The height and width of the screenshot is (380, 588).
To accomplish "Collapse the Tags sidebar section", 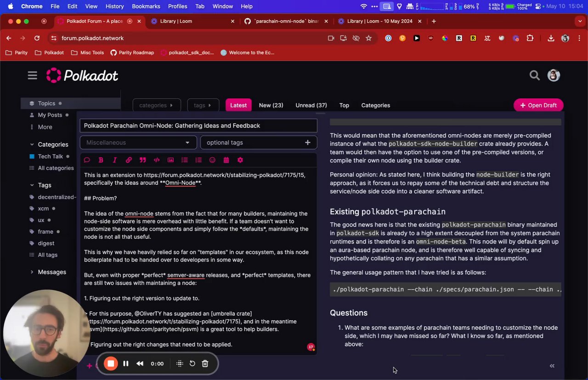I will click(40, 185).
